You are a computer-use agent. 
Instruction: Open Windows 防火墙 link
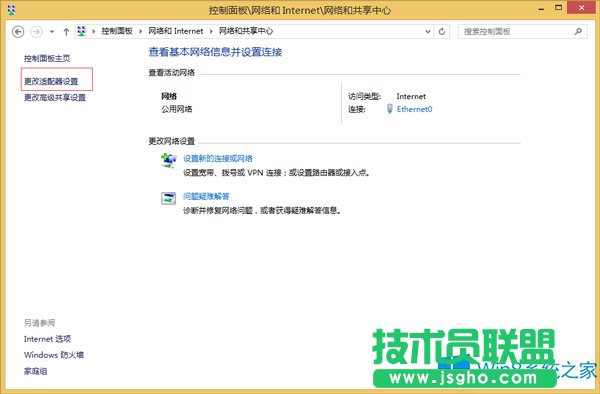(x=54, y=355)
